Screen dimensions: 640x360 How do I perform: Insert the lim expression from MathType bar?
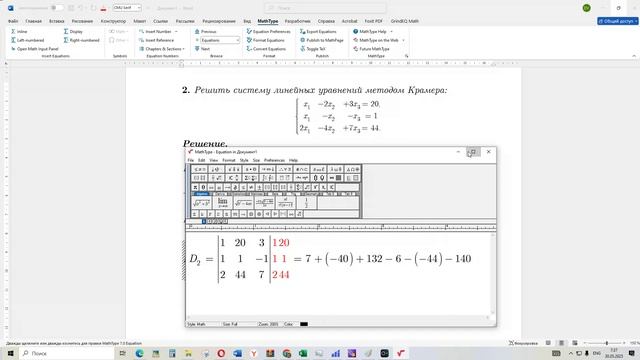tap(222, 202)
